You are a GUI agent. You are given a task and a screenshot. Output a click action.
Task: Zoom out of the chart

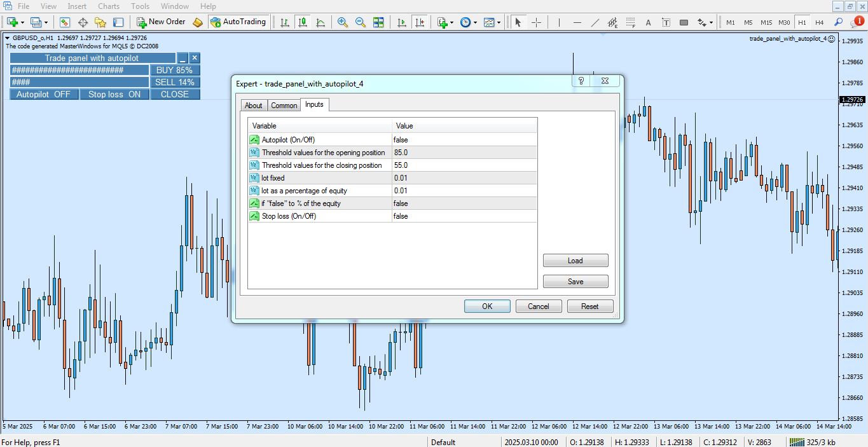[x=360, y=22]
